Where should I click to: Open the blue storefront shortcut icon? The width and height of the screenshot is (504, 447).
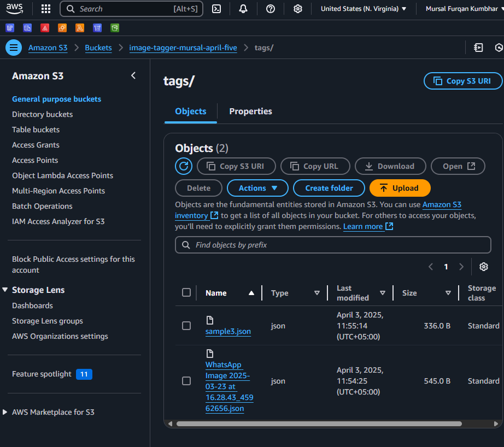click(x=97, y=28)
